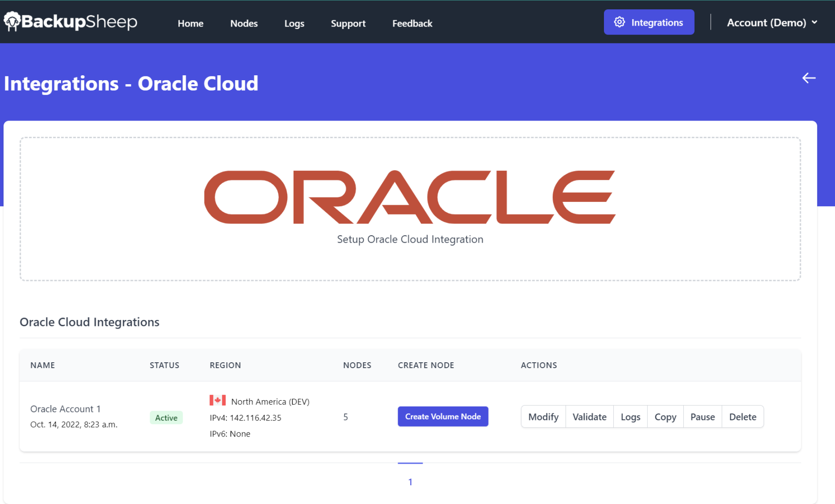835x504 pixels.
Task: Click the Oracle Cloud Integrations heading
Action: tap(90, 322)
